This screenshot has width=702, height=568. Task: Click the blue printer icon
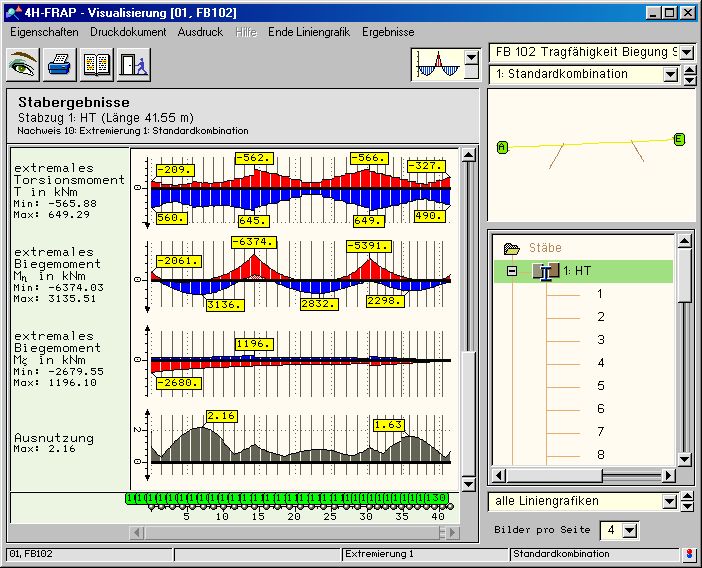click(59, 66)
